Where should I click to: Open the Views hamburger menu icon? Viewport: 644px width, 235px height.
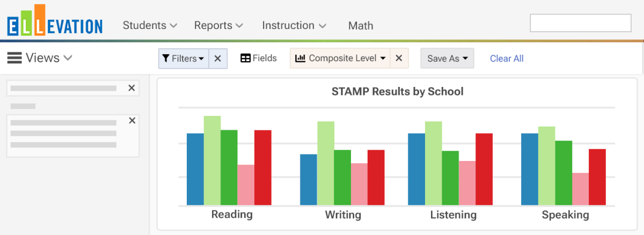pos(14,58)
